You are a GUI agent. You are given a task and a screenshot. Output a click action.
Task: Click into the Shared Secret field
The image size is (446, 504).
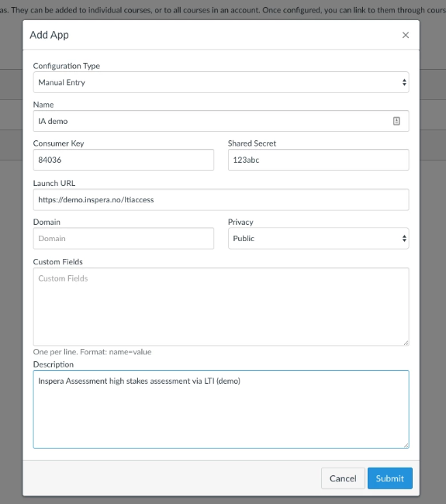click(x=318, y=160)
